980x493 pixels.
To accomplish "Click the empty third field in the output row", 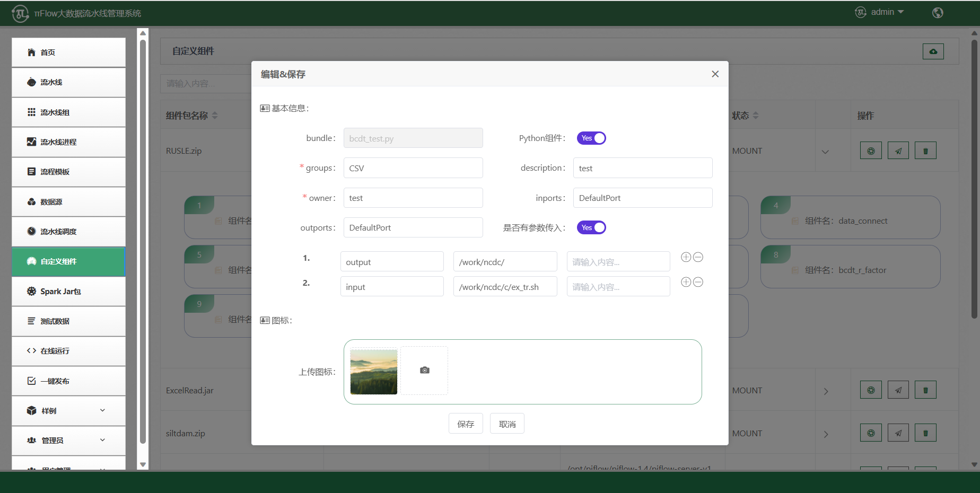I will coord(618,262).
